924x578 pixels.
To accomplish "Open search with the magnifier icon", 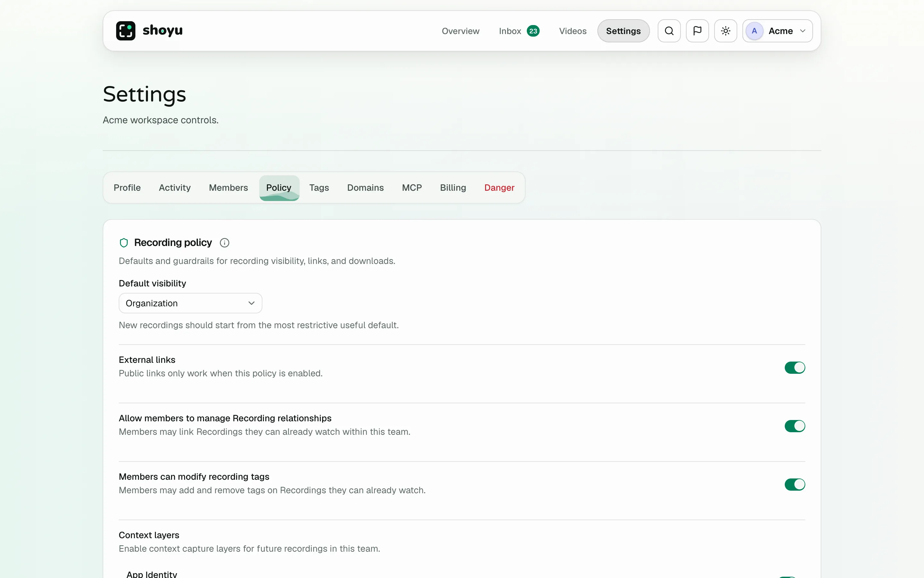I will click(x=669, y=31).
